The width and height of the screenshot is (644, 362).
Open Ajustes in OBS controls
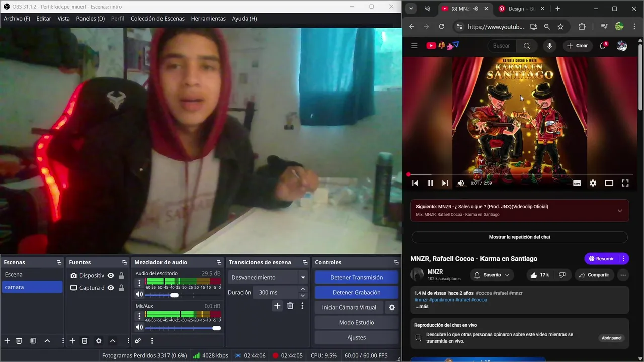(356, 337)
